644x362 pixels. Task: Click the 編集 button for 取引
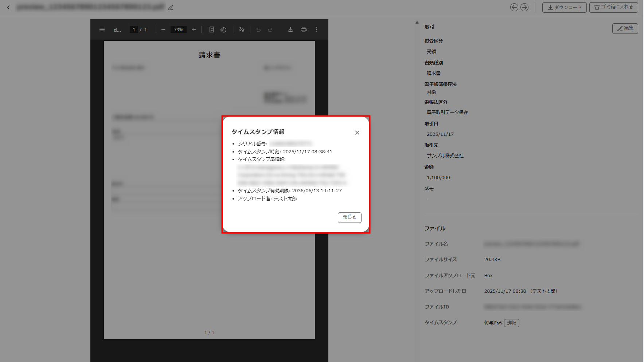pos(625,28)
